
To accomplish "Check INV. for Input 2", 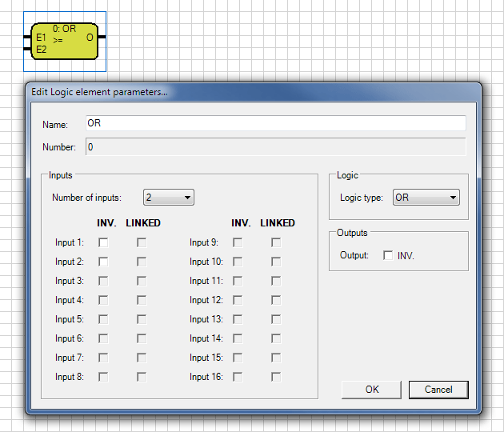I will click(x=103, y=262).
